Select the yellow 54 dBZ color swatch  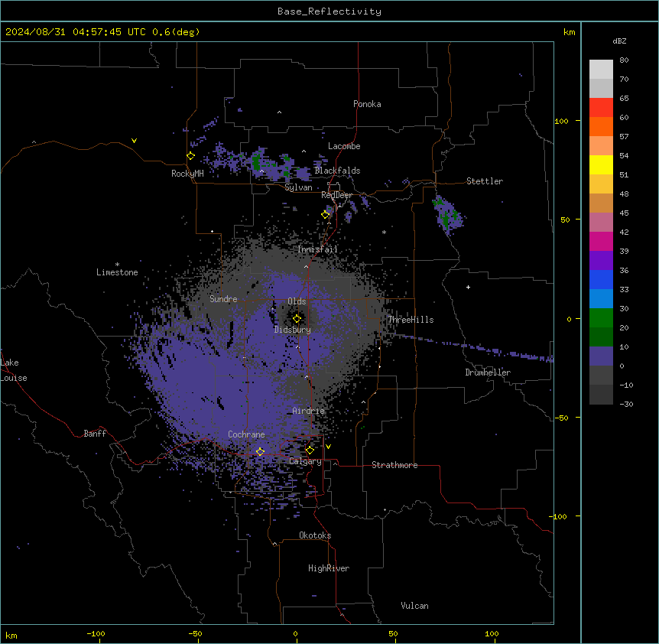pos(601,164)
